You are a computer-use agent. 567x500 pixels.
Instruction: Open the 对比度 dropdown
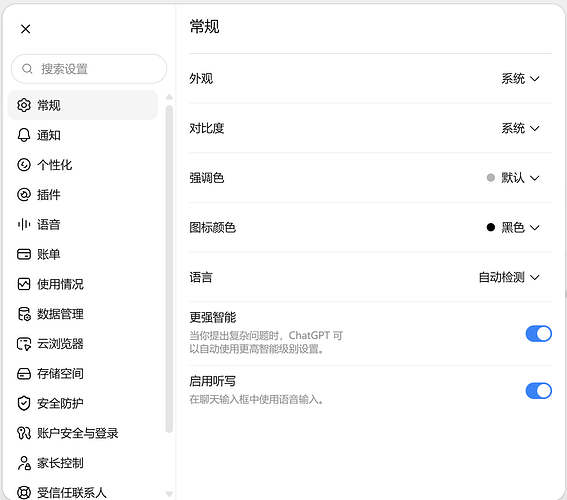[520, 128]
